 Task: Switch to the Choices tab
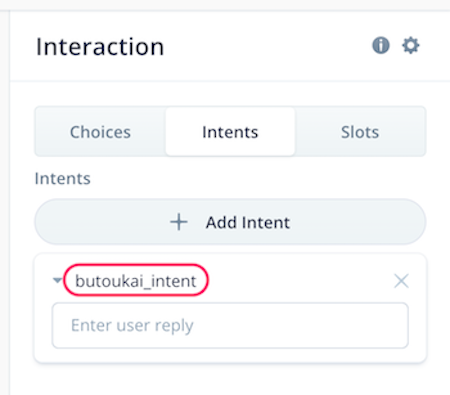click(x=100, y=132)
